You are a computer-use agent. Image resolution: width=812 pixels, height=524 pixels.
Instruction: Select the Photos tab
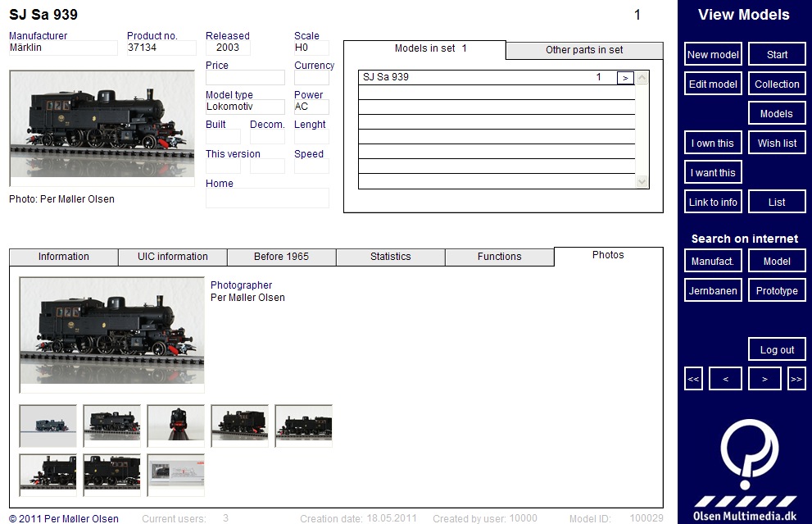(x=608, y=256)
